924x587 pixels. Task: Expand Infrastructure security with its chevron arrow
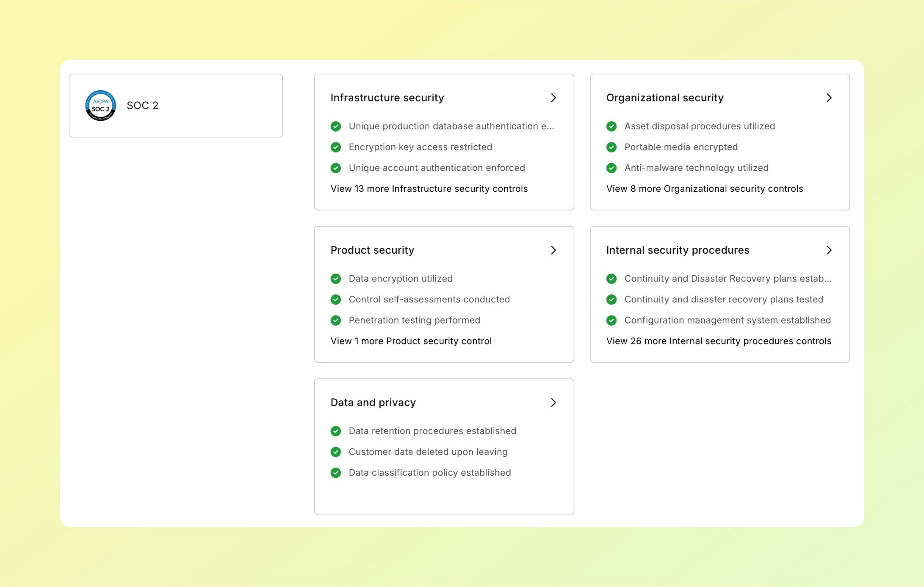[x=553, y=98]
